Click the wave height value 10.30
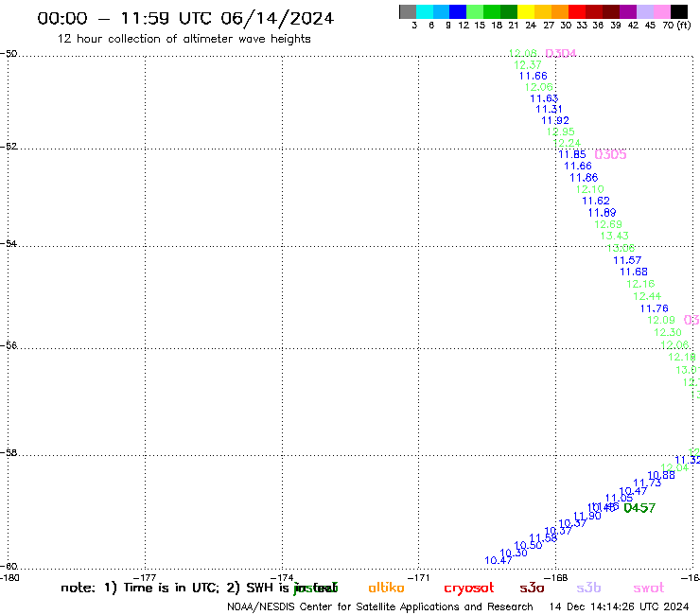This screenshot has width=700, height=615. click(x=514, y=553)
